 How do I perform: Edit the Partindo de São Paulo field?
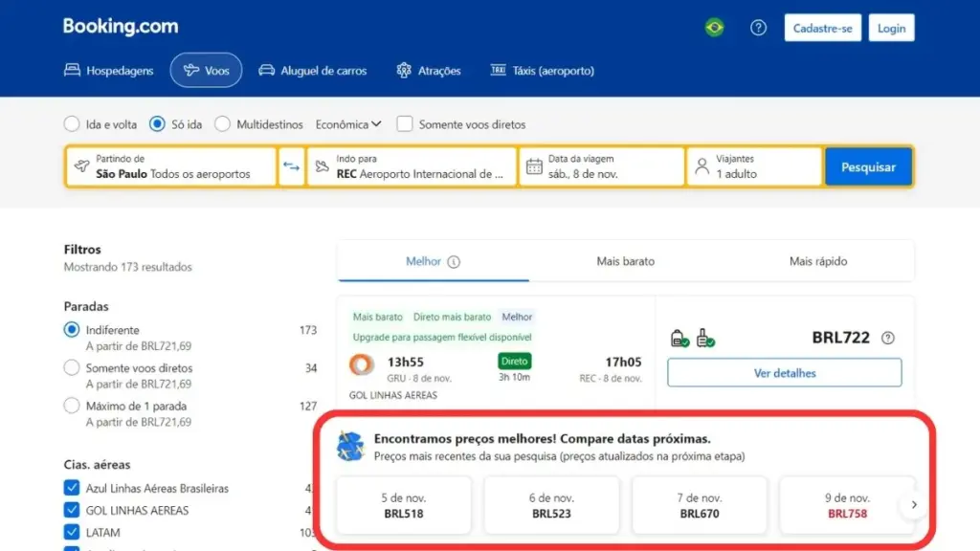click(x=171, y=166)
